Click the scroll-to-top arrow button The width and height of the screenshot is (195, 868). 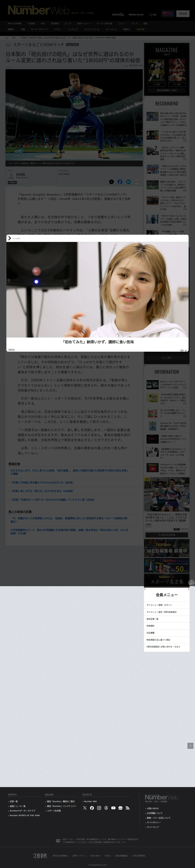190,746
